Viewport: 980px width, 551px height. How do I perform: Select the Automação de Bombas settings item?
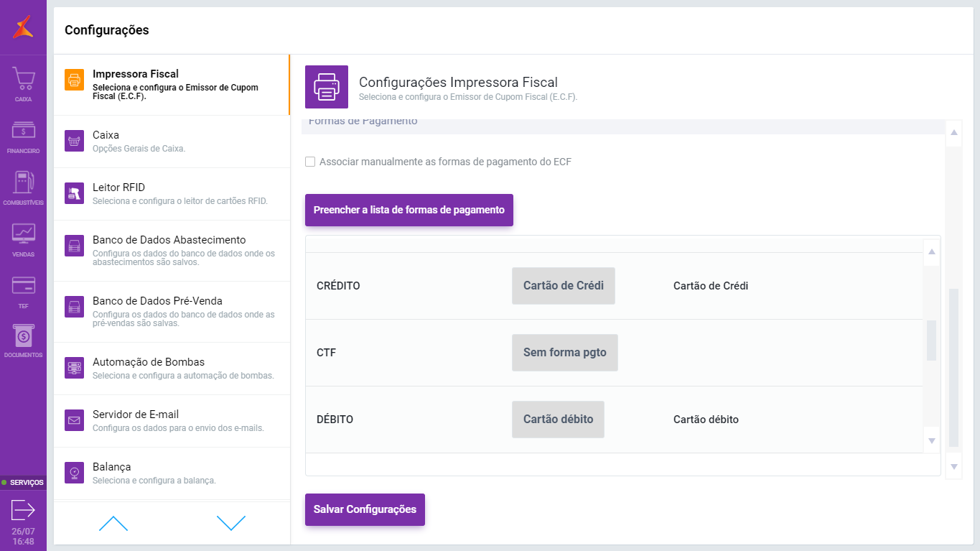coord(172,369)
